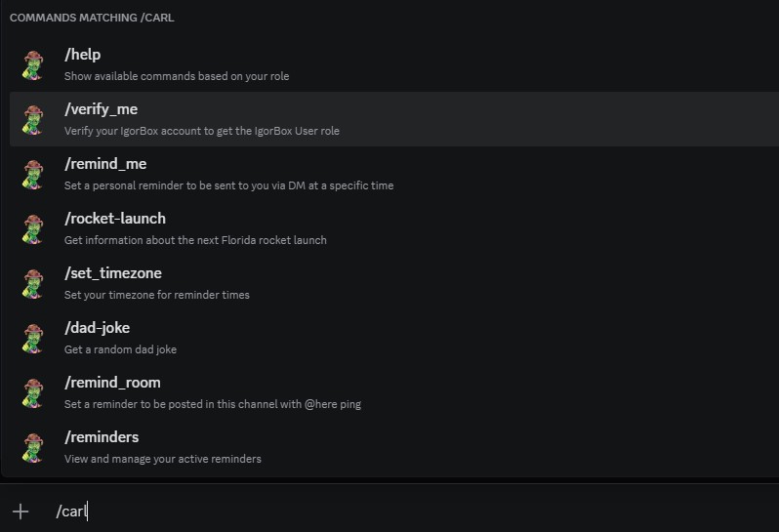Image resolution: width=779 pixels, height=532 pixels.
Task: Click the bot avatar beside /set_timezone
Action: click(33, 283)
